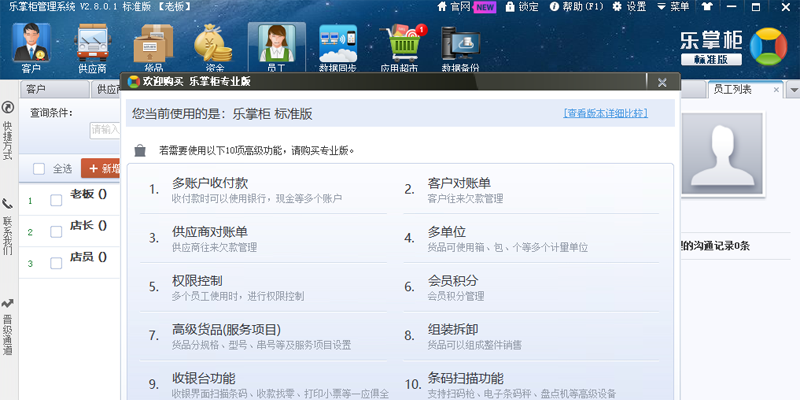The height and width of the screenshot is (400, 800).
Task: Open the 晋级通道 sidebar item
Action: point(8,327)
